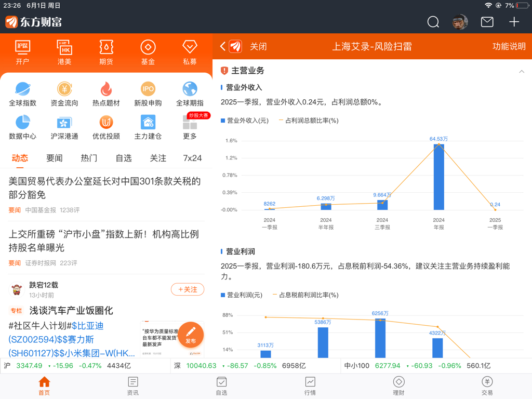Open 主力建仓 position building icon
This screenshot has height=399, width=532.
[148, 127]
